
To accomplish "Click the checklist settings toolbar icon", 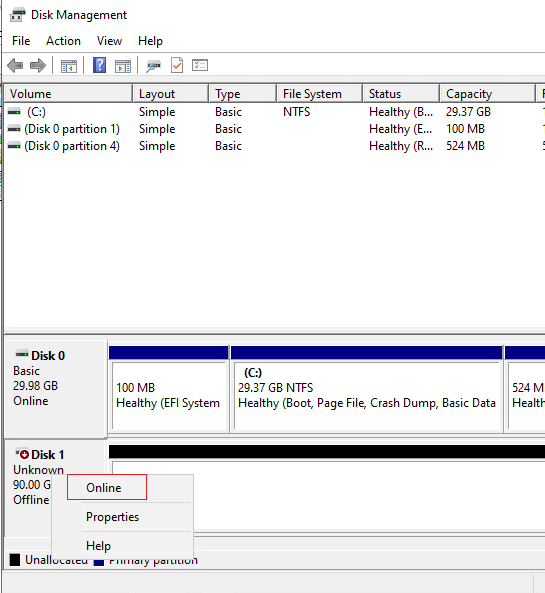I will 200,65.
